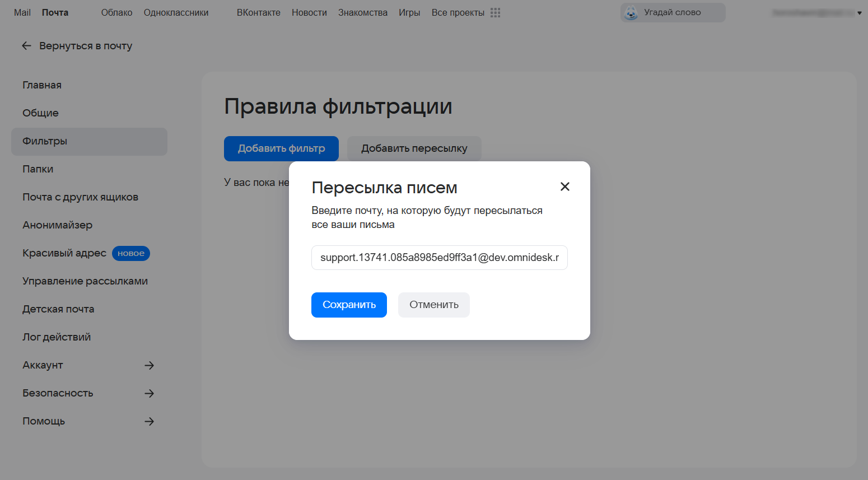868x480 pixels.
Task: Open Управление рассылками section
Action: coord(85,281)
